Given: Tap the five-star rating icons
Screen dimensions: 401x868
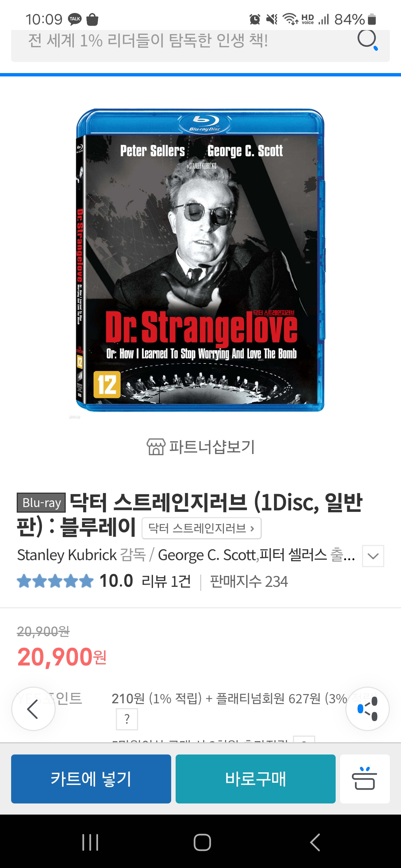Looking at the screenshot, I should tap(55, 581).
